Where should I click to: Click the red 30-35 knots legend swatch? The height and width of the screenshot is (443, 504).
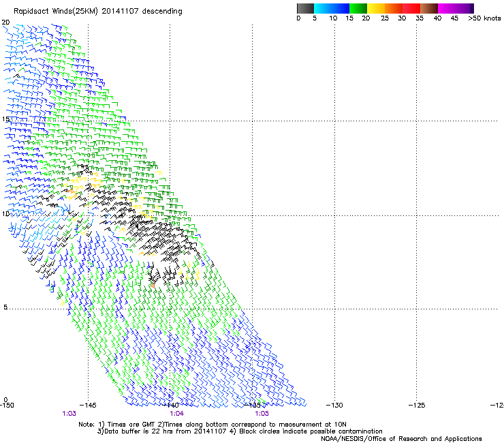(411, 8)
